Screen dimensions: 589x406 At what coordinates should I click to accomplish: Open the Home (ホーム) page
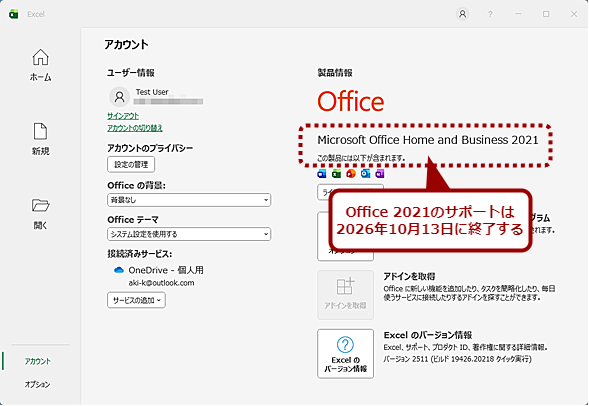pyautogui.click(x=41, y=65)
